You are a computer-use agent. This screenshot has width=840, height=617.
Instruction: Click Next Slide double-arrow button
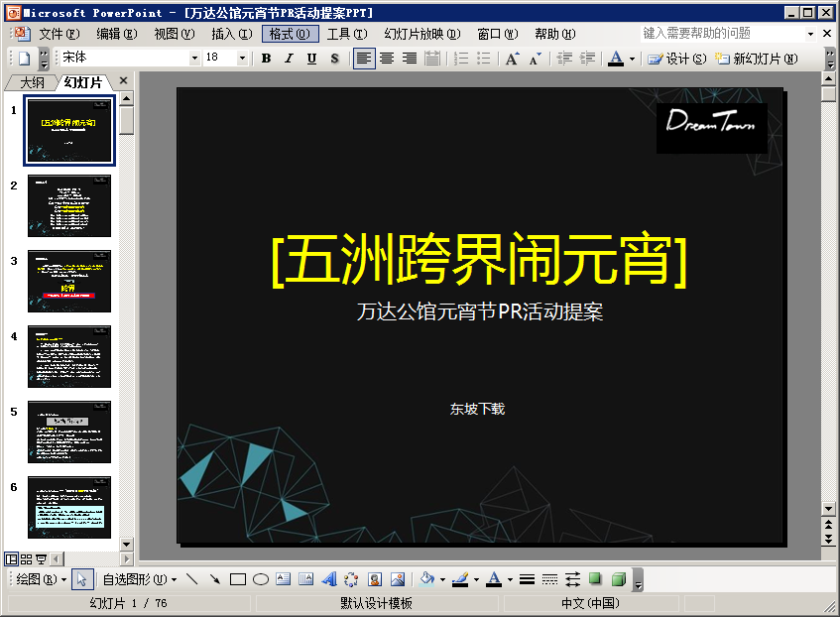[x=828, y=540]
